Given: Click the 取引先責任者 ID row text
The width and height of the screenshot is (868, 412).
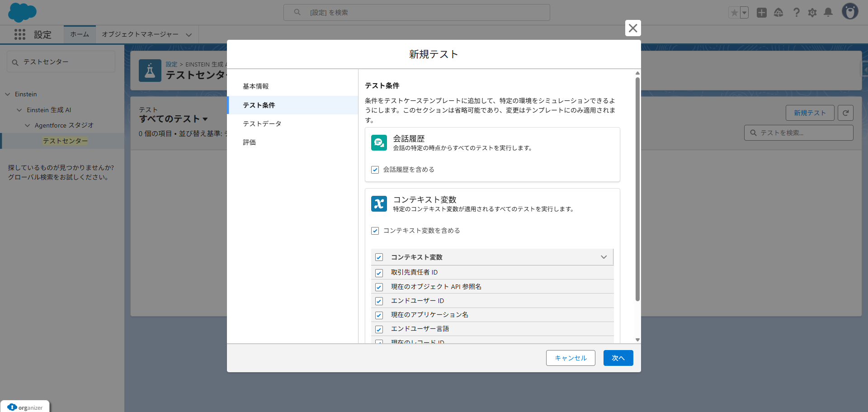Looking at the screenshot, I should pyautogui.click(x=414, y=272).
